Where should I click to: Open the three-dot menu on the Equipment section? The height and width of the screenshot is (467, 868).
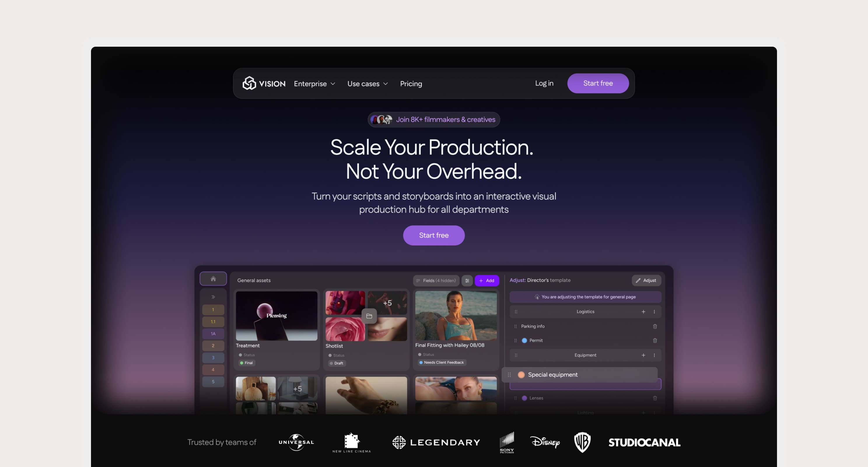655,355
